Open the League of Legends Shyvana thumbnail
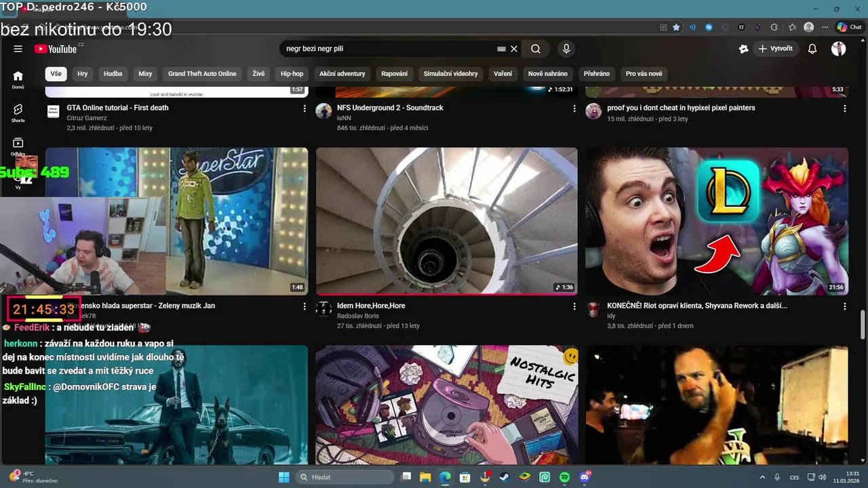 (x=717, y=221)
